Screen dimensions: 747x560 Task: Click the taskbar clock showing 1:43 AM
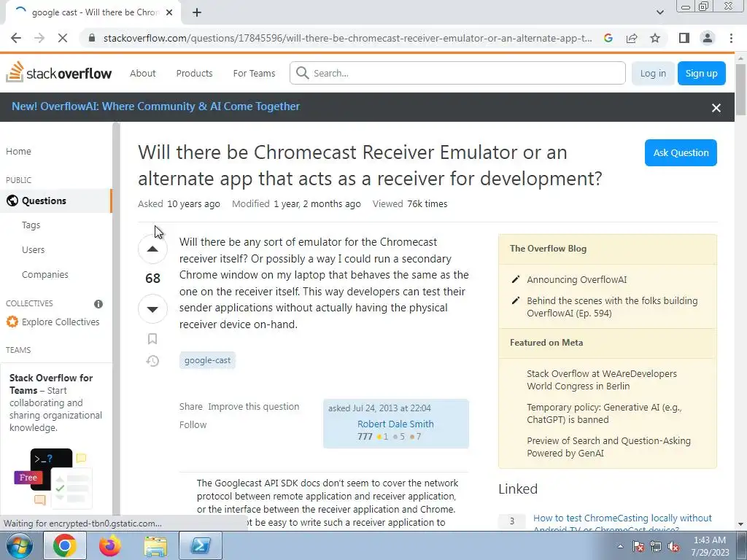tap(710, 546)
